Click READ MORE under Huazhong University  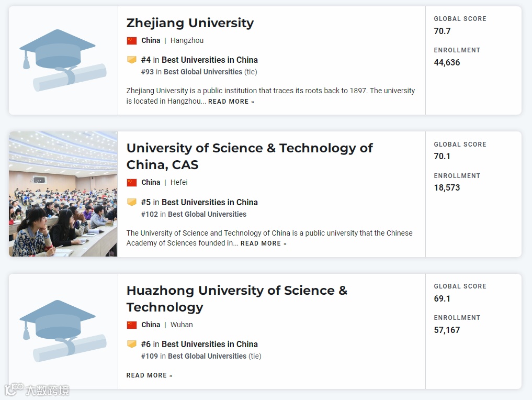(x=149, y=375)
